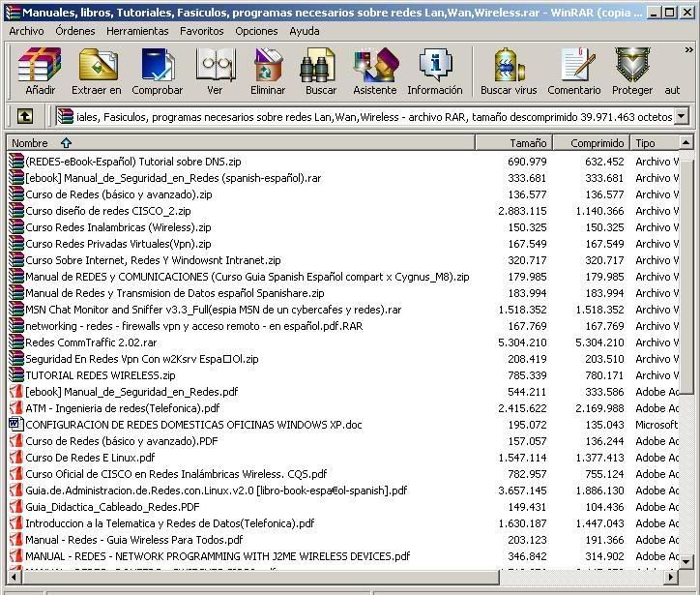Click the Word document icon of CONFIGURACION DE REDES
Image resolution: width=700 pixels, height=595 pixels.
point(16,424)
